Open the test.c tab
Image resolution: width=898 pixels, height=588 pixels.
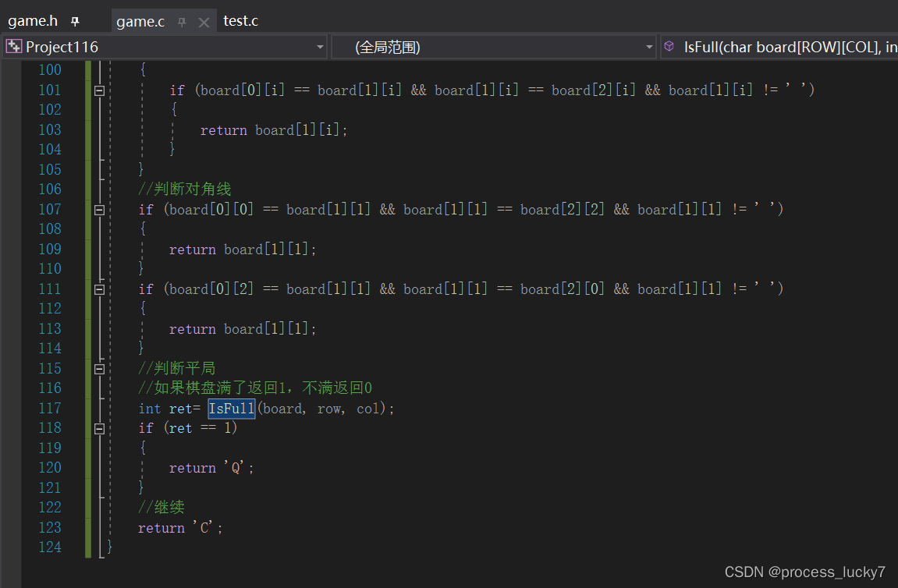[240, 21]
